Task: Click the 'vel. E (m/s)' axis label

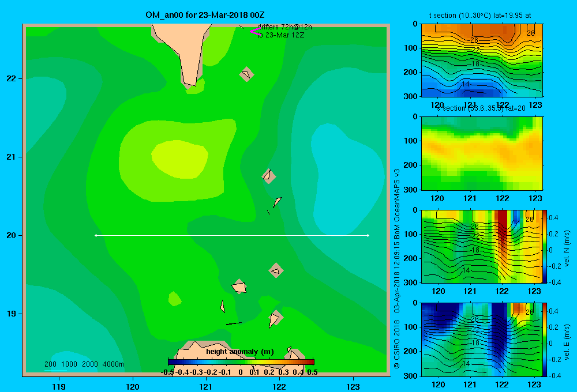Action: [x=567, y=341]
